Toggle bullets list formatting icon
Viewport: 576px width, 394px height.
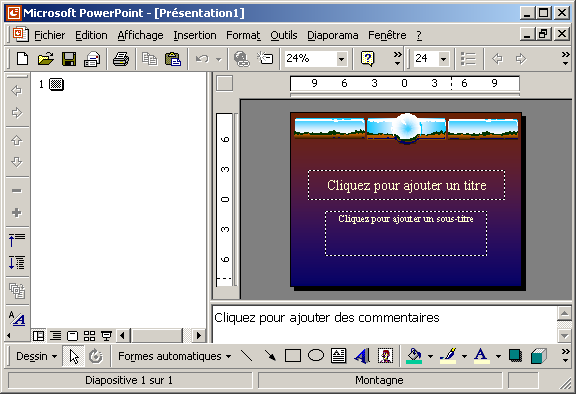(468, 59)
